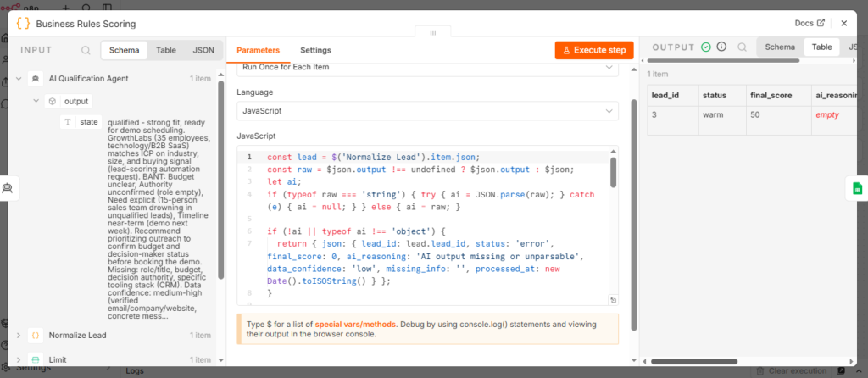
Task: Switch input view to Table tab
Action: [x=166, y=50]
